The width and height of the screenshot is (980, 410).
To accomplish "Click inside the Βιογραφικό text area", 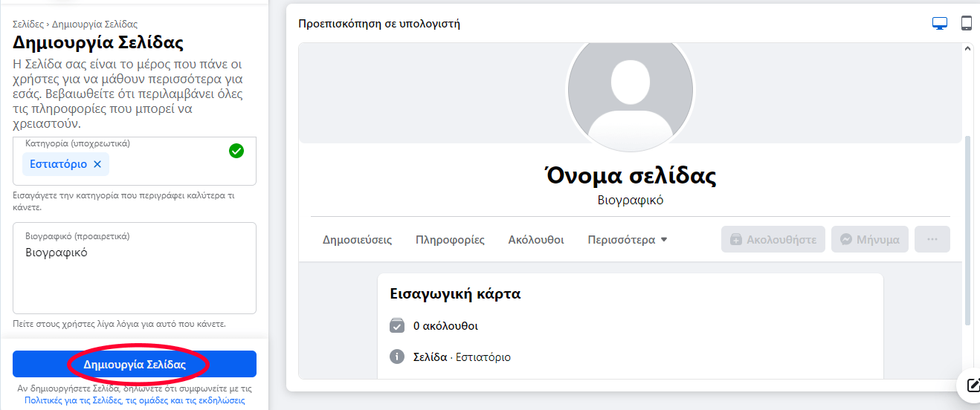I will pos(135,268).
